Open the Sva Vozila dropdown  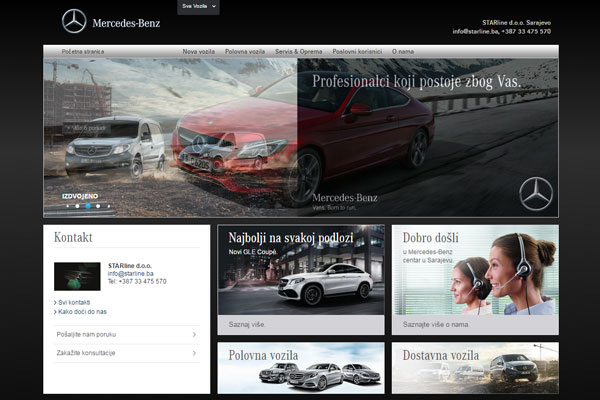(x=198, y=7)
